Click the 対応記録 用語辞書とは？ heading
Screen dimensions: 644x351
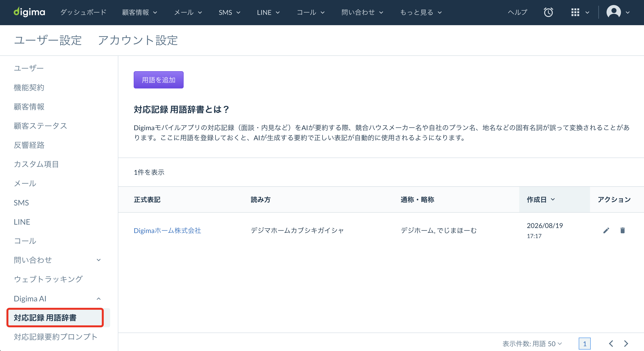click(x=181, y=109)
